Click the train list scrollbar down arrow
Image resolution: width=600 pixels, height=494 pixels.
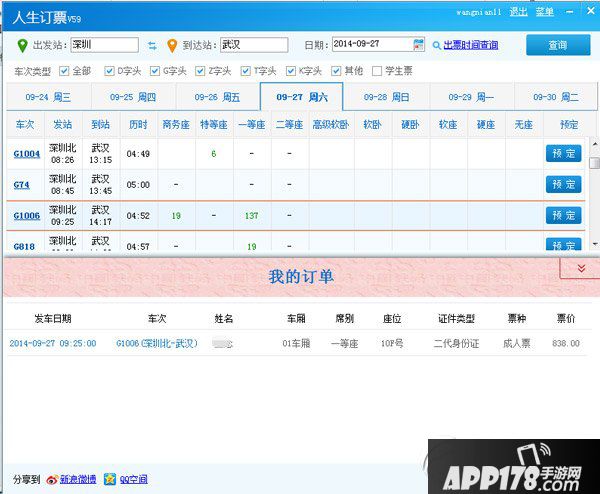click(x=594, y=244)
